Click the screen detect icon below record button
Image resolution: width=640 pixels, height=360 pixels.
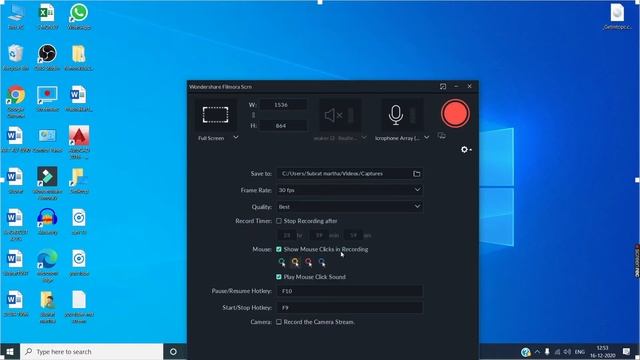pos(442,136)
